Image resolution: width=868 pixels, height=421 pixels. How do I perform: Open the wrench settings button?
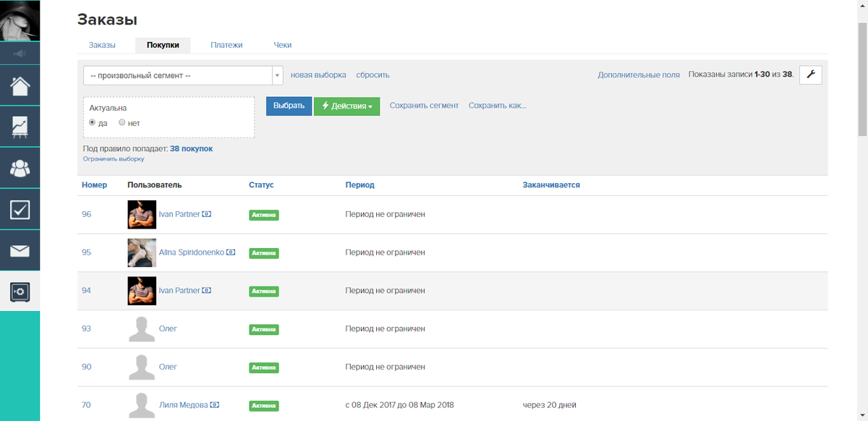pos(810,75)
